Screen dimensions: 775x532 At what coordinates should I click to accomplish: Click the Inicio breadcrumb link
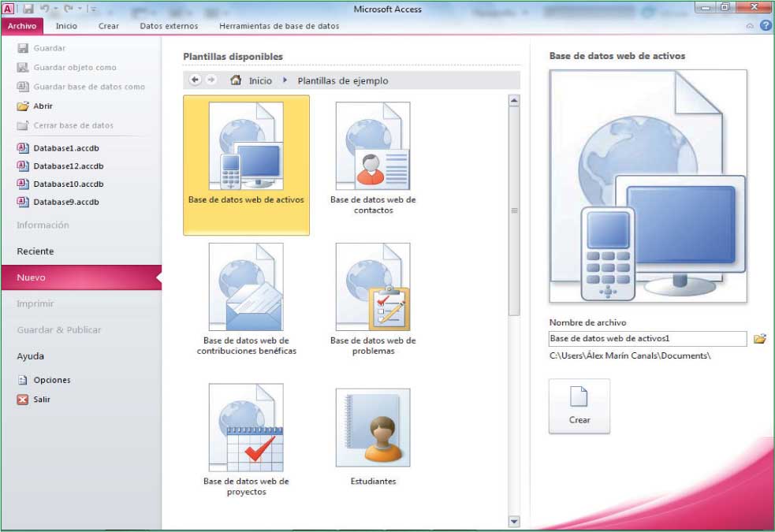(260, 80)
